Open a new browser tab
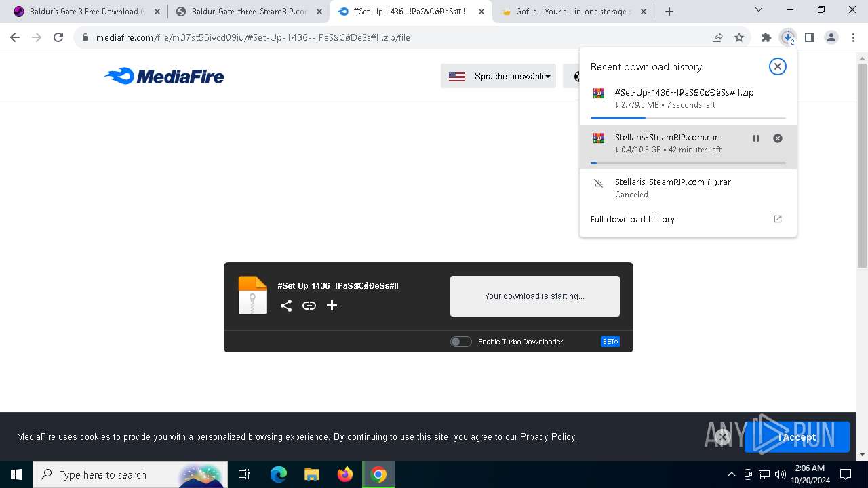 669,12
